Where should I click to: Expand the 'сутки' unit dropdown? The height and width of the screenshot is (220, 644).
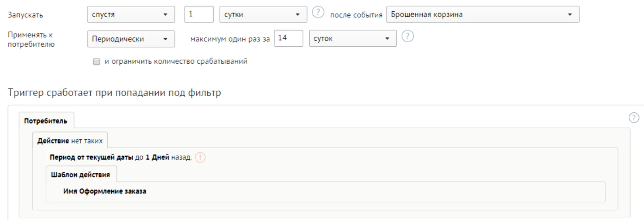click(263, 15)
